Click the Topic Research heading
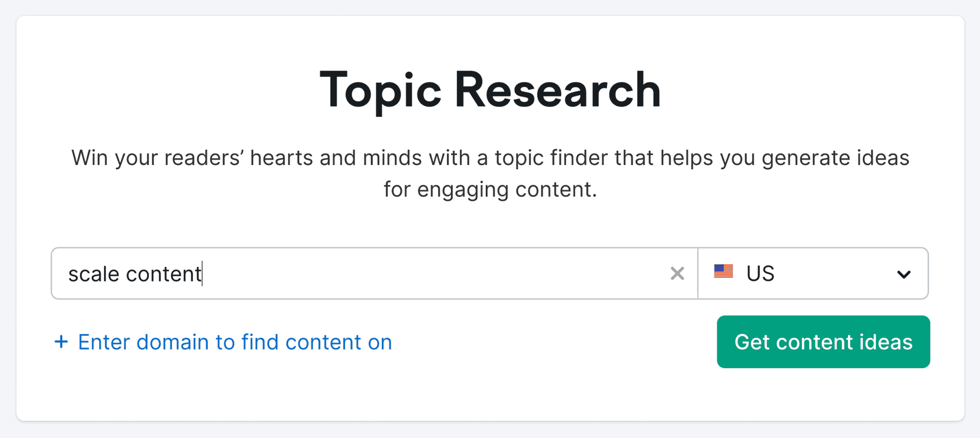Viewport: 980px width, 438px height. [490, 89]
